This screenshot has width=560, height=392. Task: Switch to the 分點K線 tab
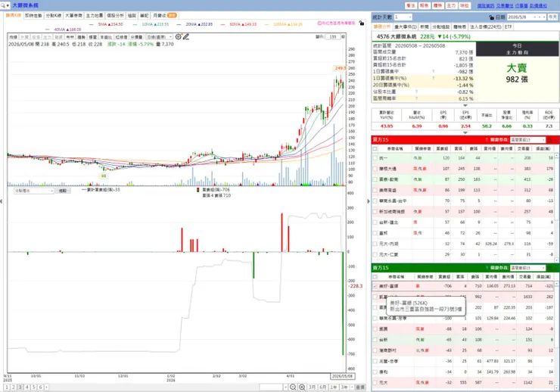point(54,15)
